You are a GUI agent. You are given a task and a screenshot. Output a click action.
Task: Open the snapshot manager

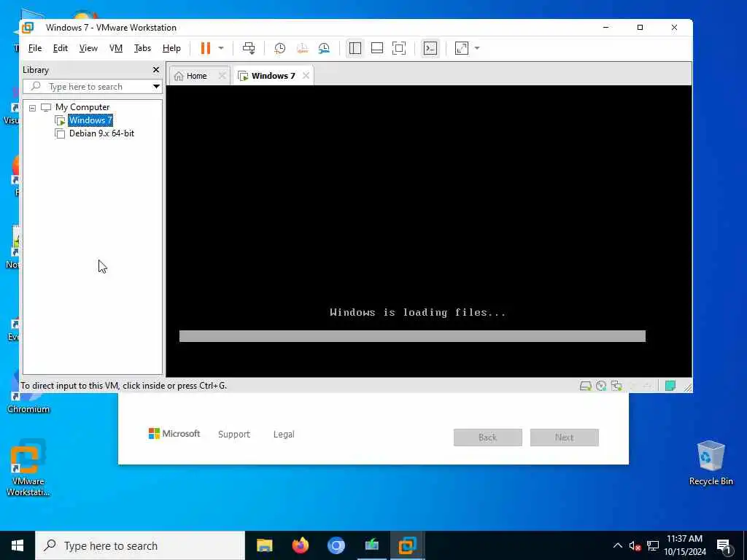tap(324, 48)
